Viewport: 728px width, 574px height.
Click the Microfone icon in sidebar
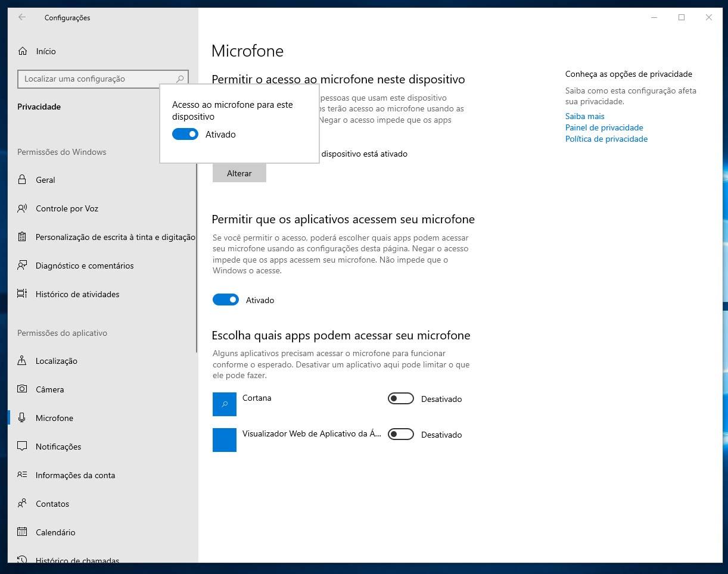click(22, 418)
